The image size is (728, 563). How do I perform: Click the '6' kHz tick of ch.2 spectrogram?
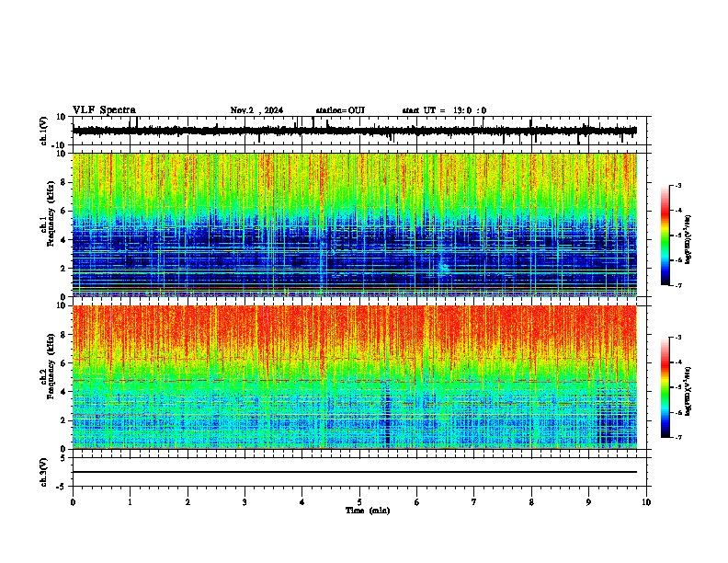pyautogui.click(x=63, y=363)
